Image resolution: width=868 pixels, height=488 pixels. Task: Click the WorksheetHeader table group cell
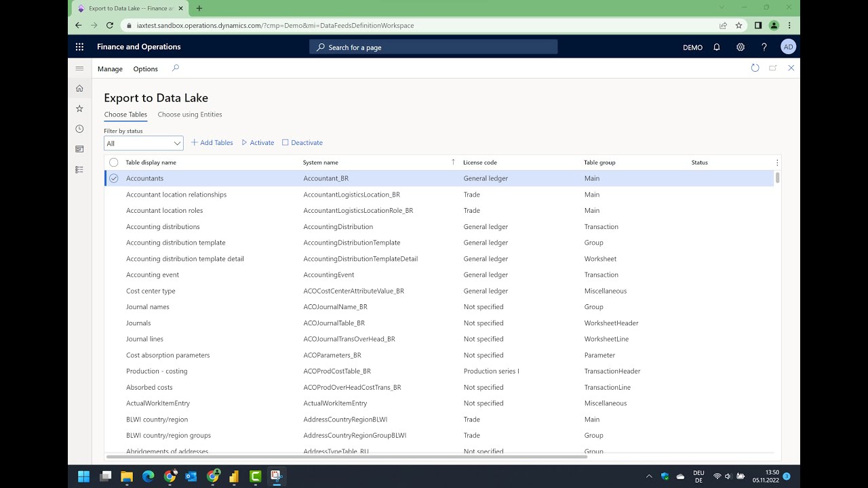click(x=612, y=323)
